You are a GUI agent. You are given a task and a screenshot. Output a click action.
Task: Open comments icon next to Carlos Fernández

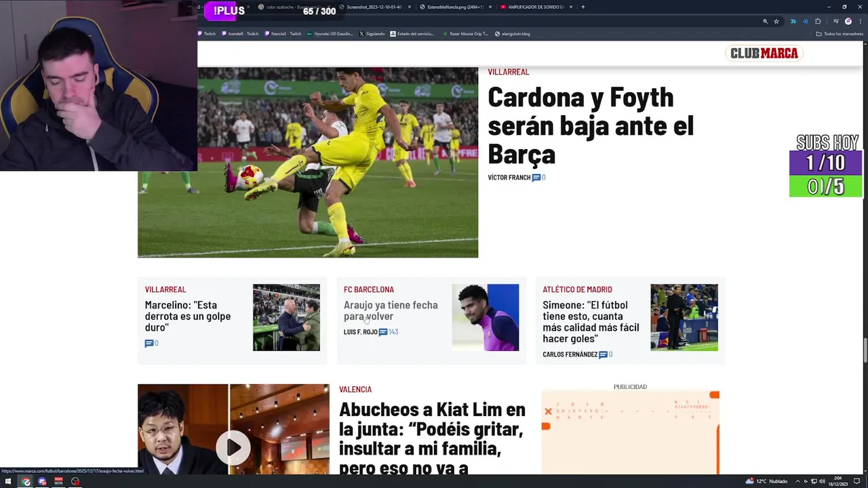click(603, 354)
